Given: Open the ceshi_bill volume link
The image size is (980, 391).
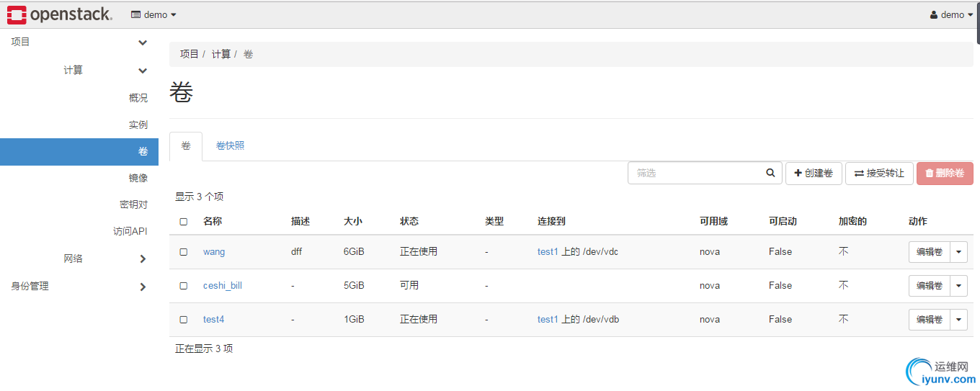Looking at the screenshot, I should [x=223, y=286].
